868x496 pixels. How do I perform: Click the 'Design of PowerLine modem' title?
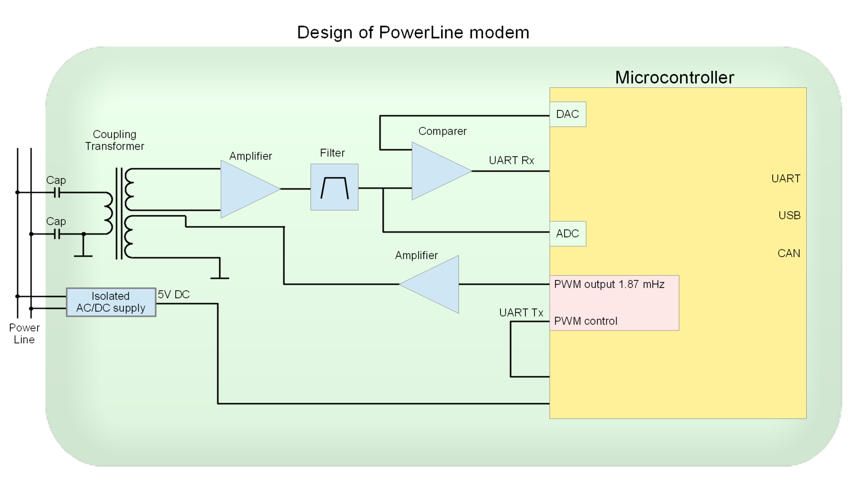pos(413,33)
